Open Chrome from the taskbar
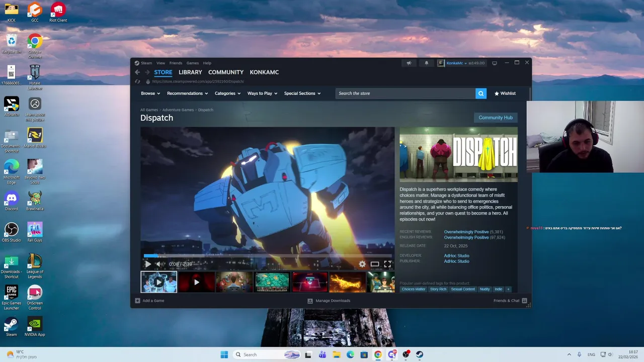The height and width of the screenshot is (362, 644). tap(378, 354)
